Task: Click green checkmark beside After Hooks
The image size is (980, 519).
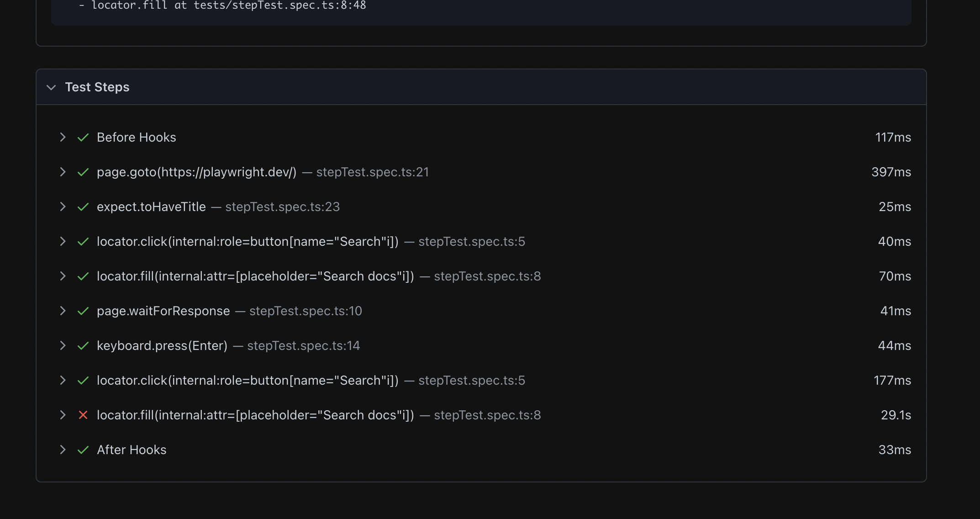Action: (83, 450)
